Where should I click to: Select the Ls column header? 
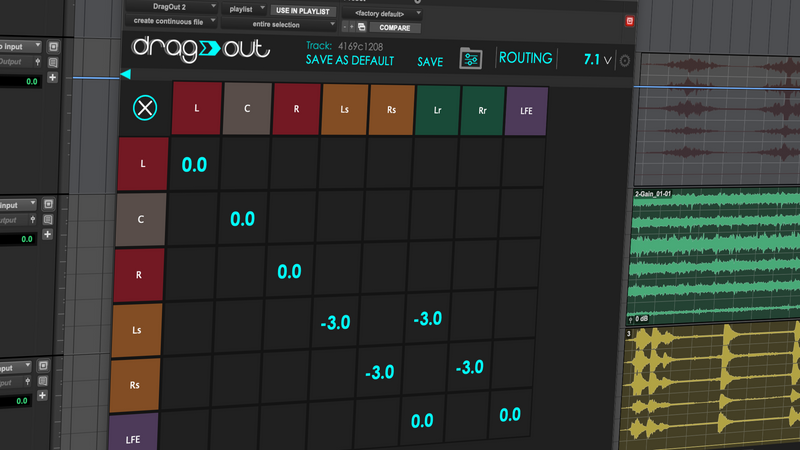[x=344, y=110]
